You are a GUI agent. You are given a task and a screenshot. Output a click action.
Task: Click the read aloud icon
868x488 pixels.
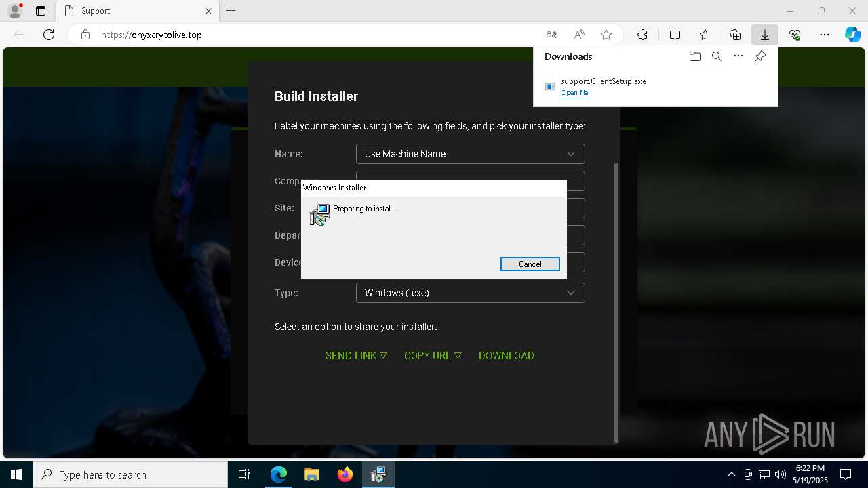[579, 35]
